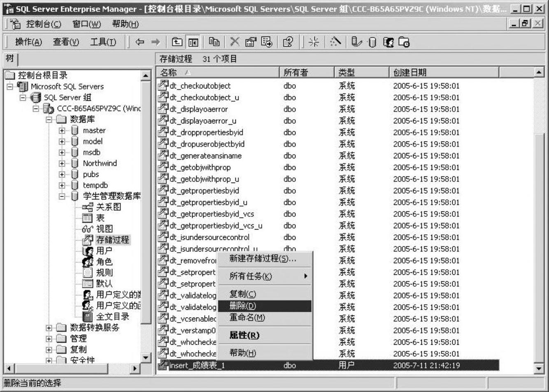Open the 窗口(W) menu

point(86,24)
